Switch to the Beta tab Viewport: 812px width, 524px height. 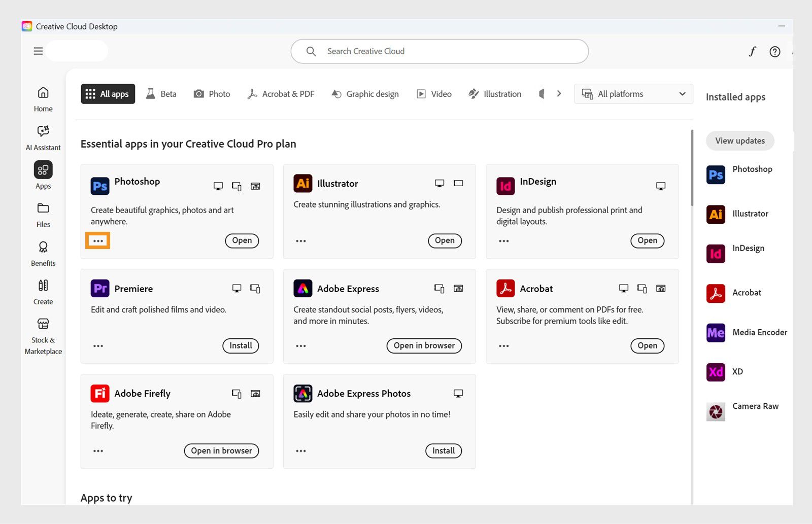click(x=161, y=94)
